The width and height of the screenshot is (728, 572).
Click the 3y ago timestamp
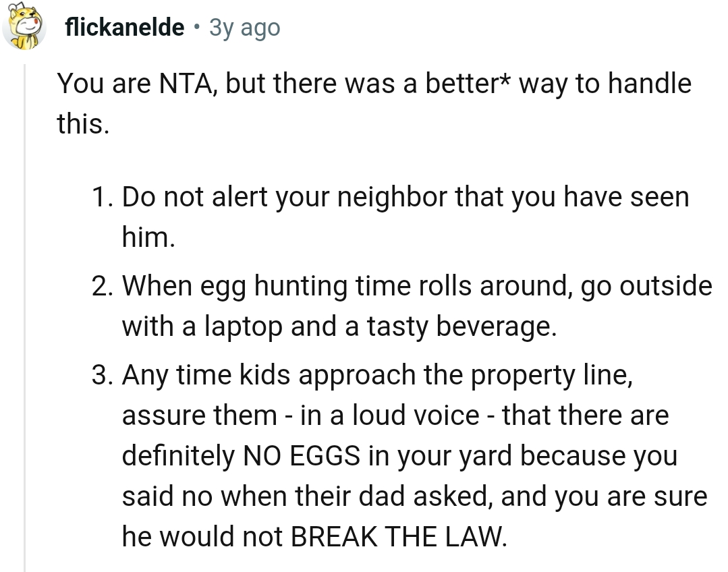tap(244, 28)
